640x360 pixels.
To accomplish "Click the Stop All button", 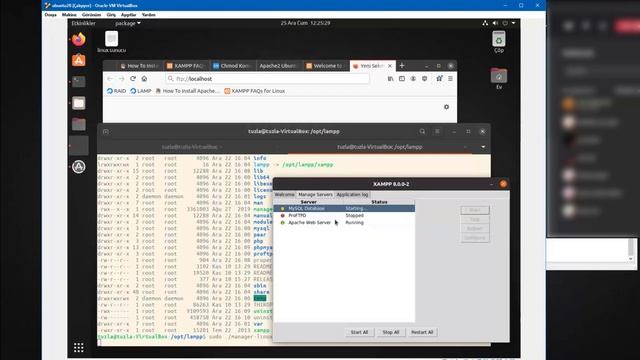I will tap(391, 332).
